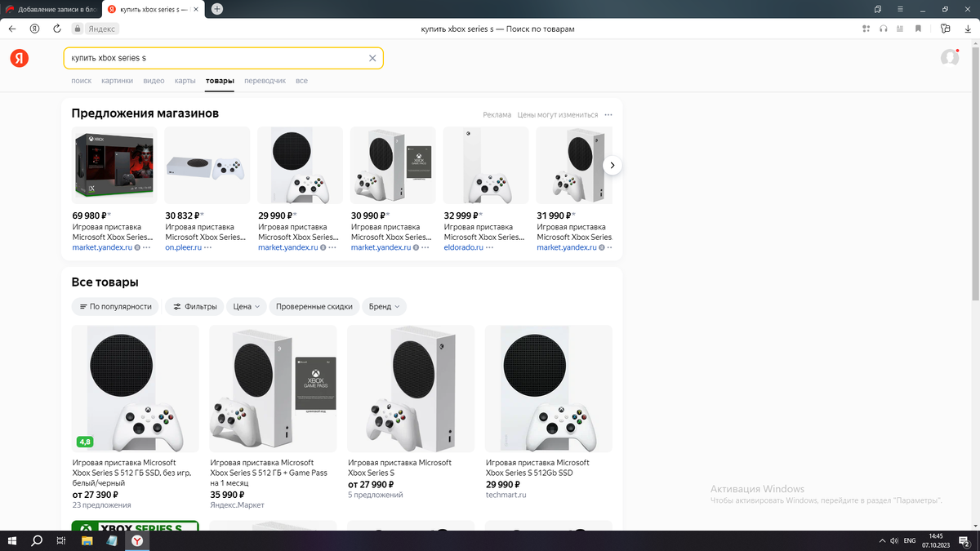Open the 'Фильтры' button
Viewport: 980px width, 551px height.
194,306
